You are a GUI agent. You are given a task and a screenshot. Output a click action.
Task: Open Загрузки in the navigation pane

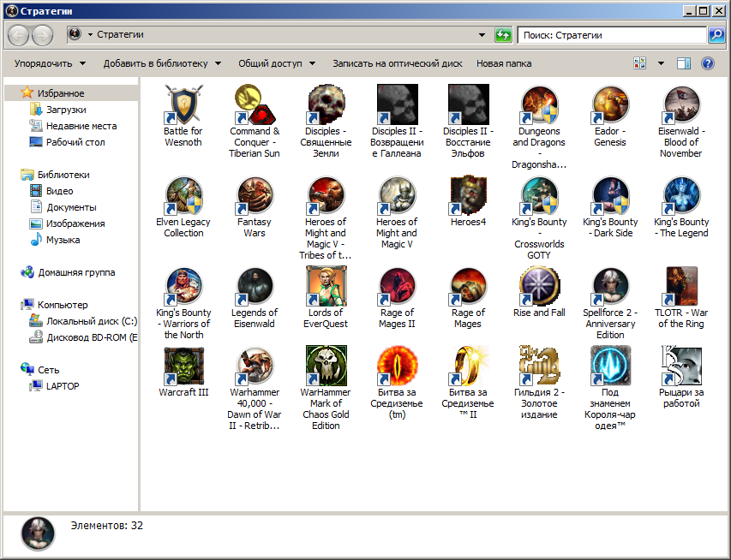click(57, 110)
